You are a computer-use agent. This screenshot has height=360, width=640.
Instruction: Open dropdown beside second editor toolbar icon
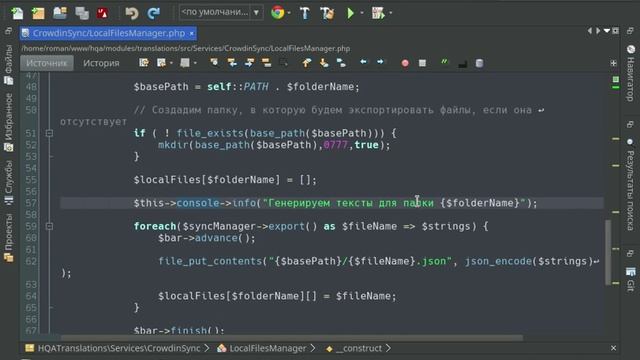171,63
